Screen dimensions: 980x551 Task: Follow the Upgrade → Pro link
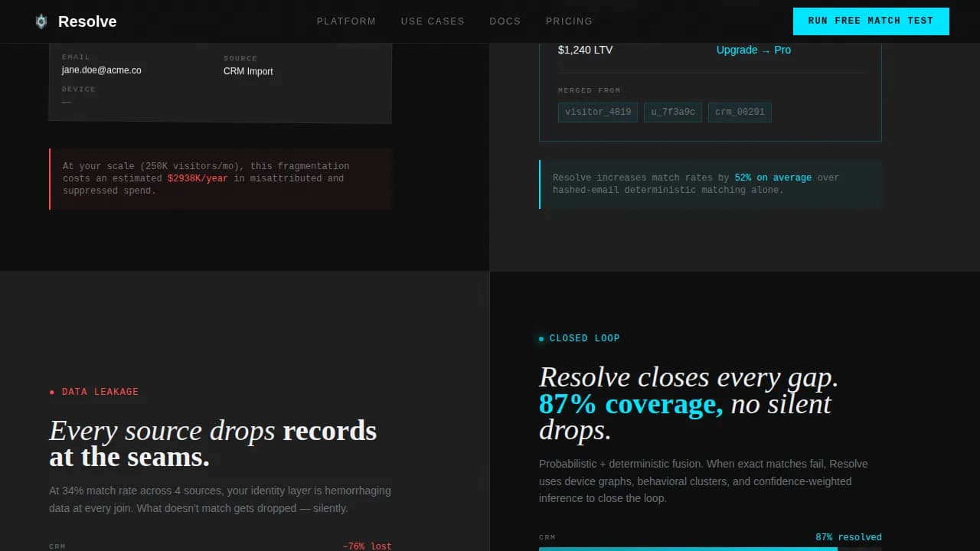click(753, 50)
